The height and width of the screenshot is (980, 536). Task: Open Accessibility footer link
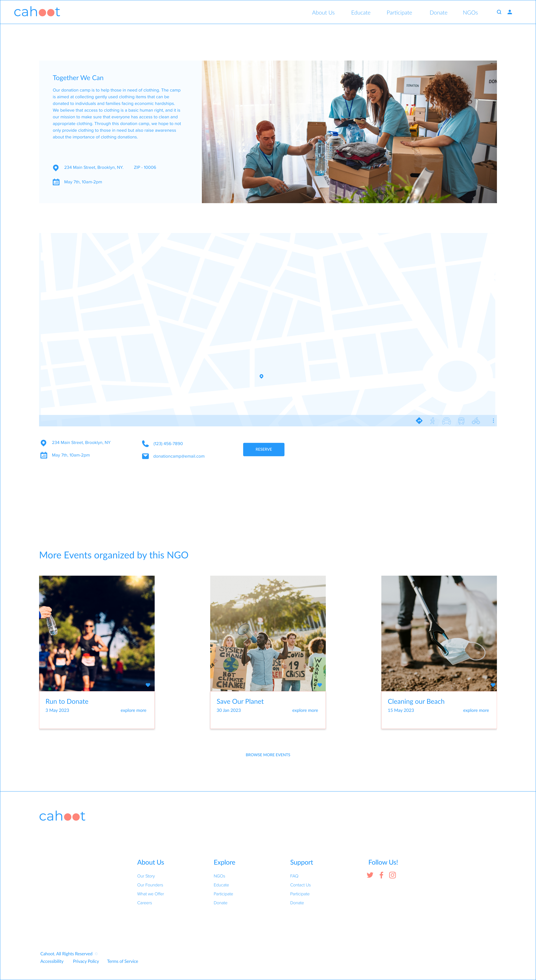[x=52, y=961]
